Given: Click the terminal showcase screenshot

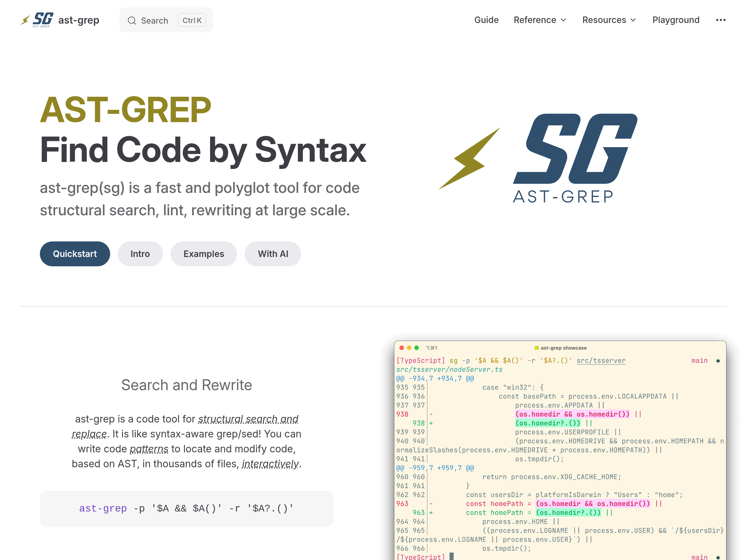Looking at the screenshot, I should pyautogui.click(x=560, y=450).
